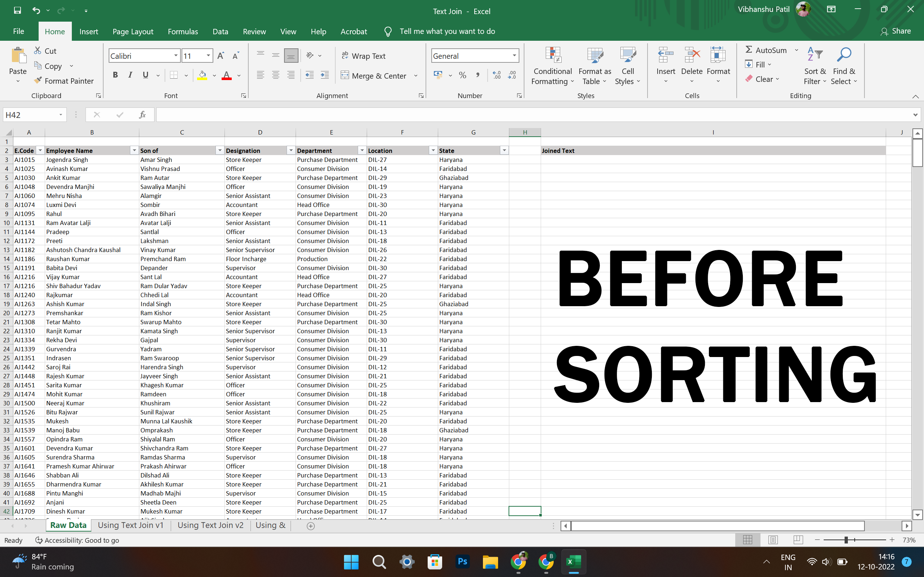Screen dimensions: 924x577
Task: Open the Using Text Join v2 sheet
Action: [210, 525]
